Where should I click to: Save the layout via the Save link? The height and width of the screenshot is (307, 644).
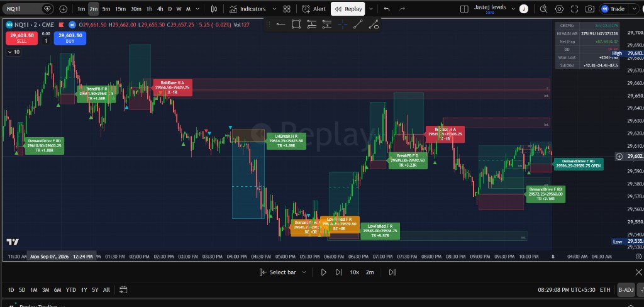(x=489, y=13)
